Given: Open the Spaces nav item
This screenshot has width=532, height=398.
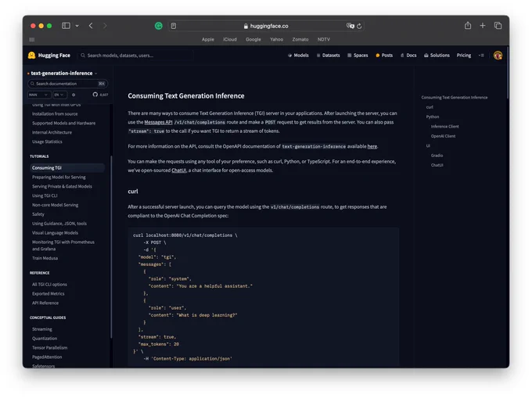Looking at the screenshot, I should (x=358, y=56).
